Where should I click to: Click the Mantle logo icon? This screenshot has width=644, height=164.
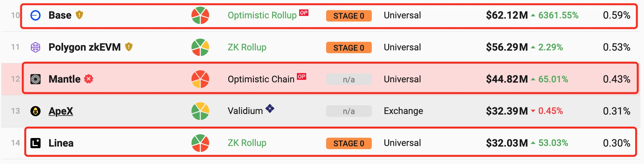click(35, 79)
